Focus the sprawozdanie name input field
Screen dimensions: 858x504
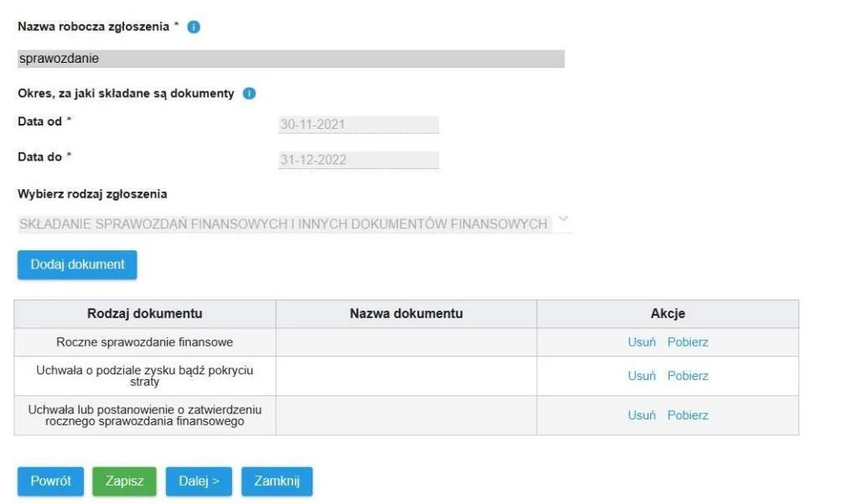tap(291, 59)
